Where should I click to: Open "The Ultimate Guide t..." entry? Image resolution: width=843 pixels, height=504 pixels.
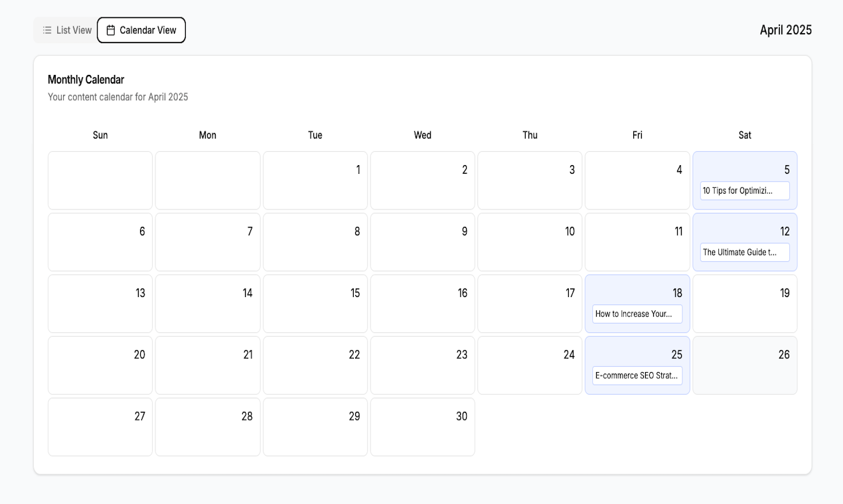click(x=745, y=252)
